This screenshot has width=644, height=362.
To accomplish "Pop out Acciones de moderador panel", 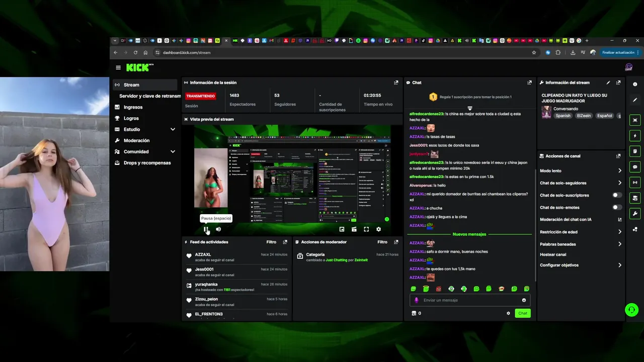I will (396, 242).
